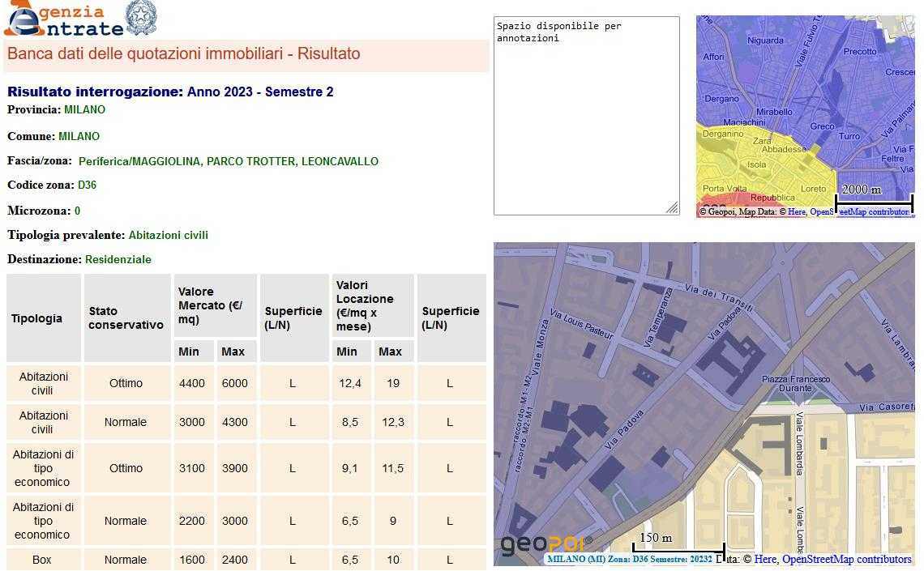924x571 pixels.
Task: Click the Italian Republic emblem icon
Action: click(x=142, y=18)
